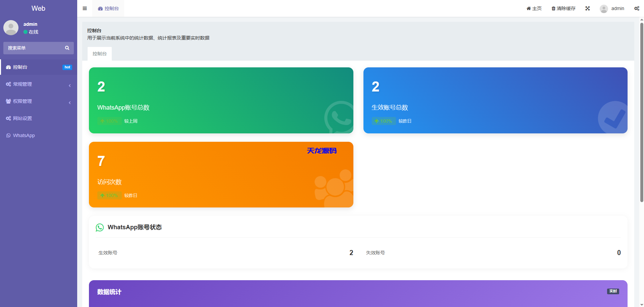Click the search magnifier icon in sidebar
Screen dimensions: 644x307
pyautogui.click(x=67, y=48)
